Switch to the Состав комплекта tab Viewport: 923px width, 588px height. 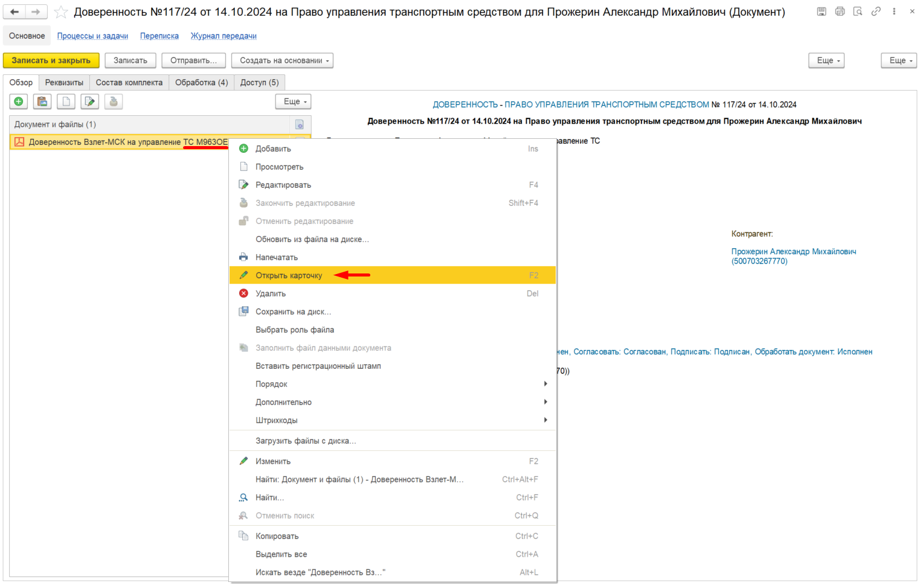coord(129,83)
